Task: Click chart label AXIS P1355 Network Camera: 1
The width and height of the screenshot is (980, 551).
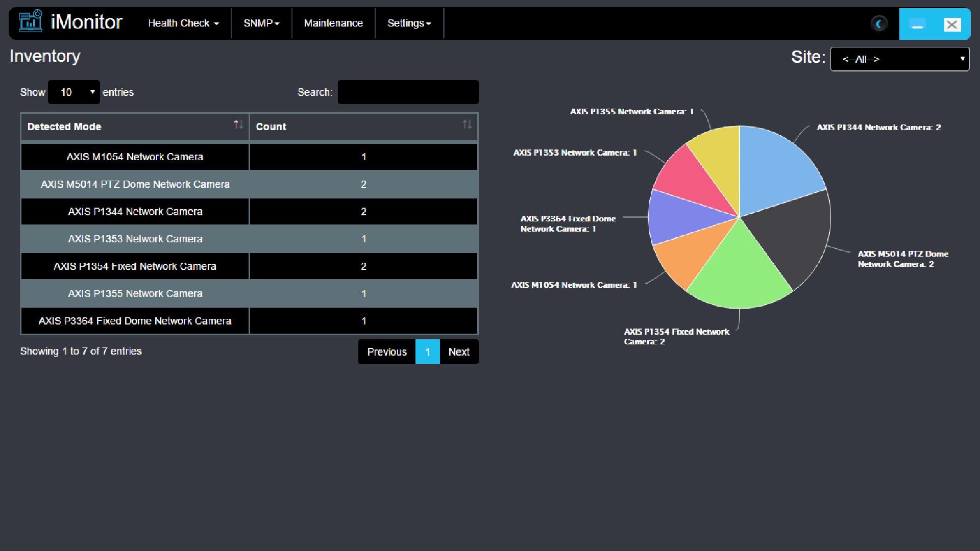Action: (x=632, y=112)
